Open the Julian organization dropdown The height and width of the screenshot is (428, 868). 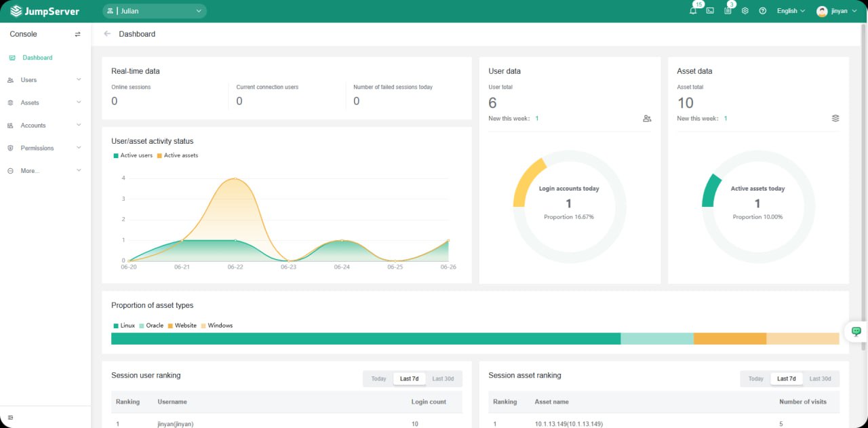(155, 11)
